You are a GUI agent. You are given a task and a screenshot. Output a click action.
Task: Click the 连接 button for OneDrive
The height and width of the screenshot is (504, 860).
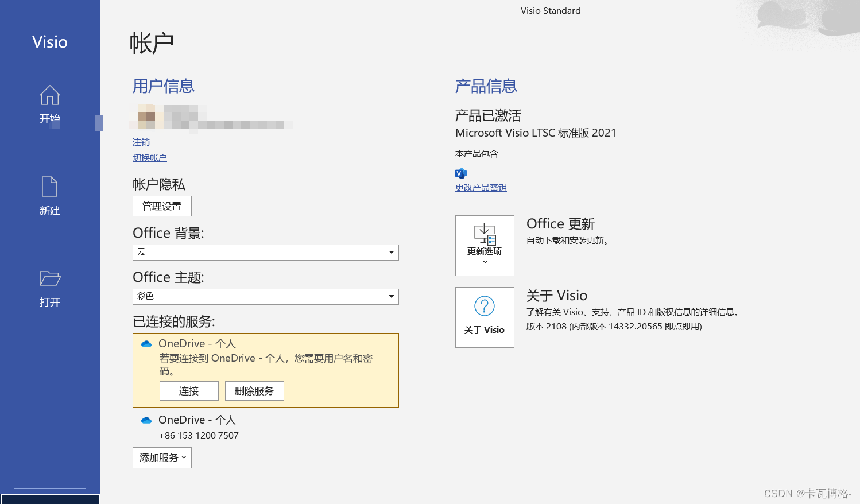pyautogui.click(x=189, y=391)
